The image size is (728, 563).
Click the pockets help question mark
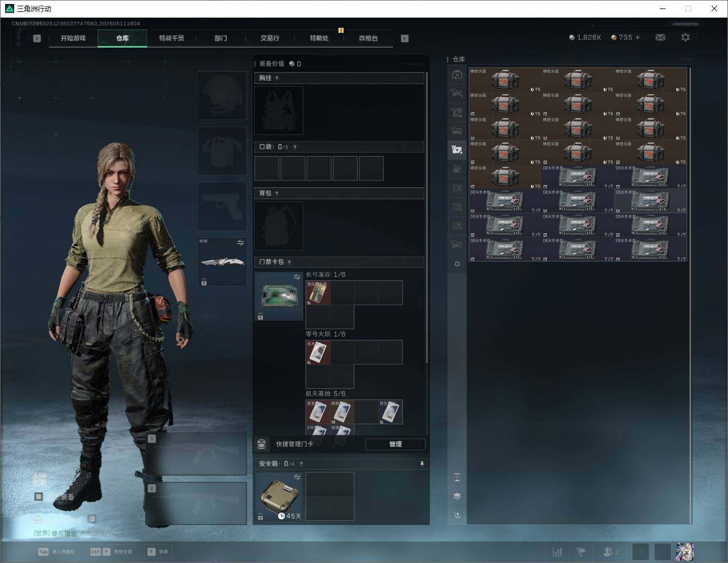295,147
